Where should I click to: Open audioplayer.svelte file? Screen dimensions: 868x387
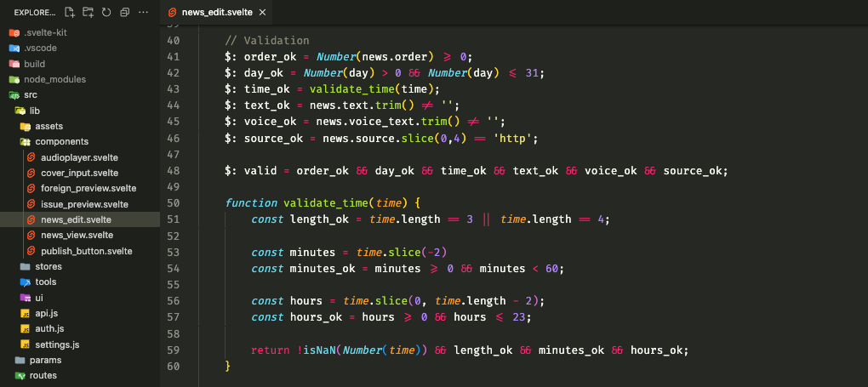(80, 157)
